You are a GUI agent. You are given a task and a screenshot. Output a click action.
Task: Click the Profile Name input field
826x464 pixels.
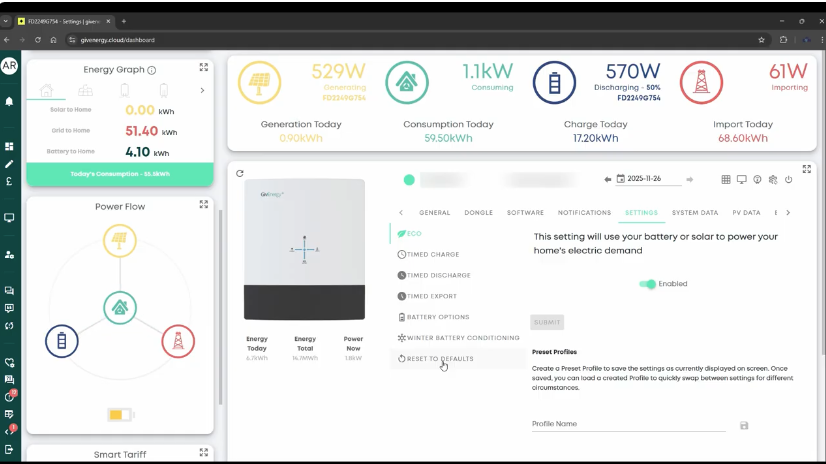[x=628, y=424]
